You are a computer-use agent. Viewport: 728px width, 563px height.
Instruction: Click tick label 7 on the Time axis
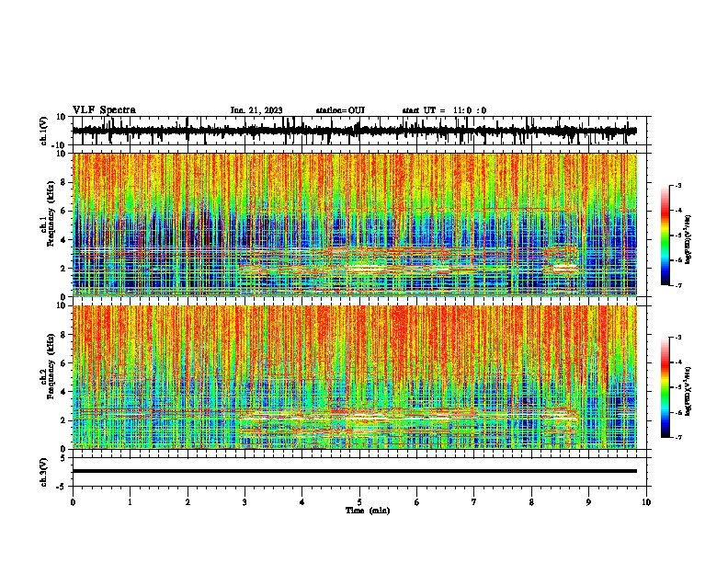(474, 502)
